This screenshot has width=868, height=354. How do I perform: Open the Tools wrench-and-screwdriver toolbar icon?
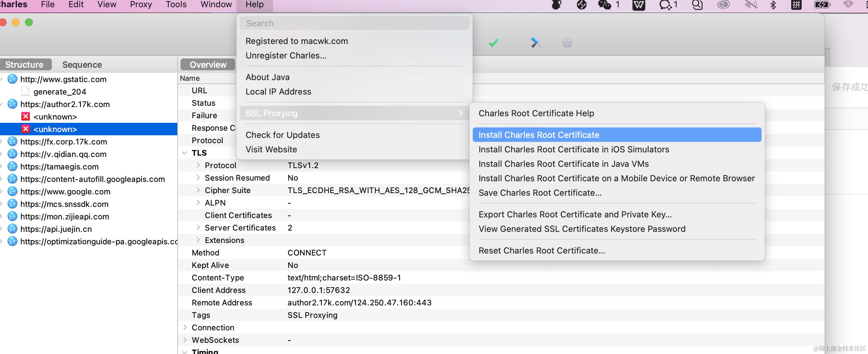pyautogui.click(x=536, y=42)
